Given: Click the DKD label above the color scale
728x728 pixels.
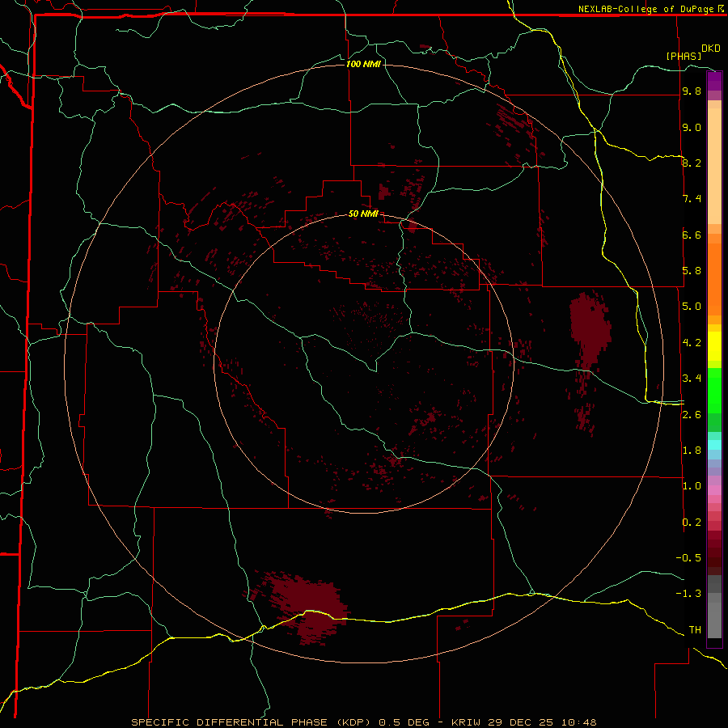Looking at the screenshot, I should [x=710, y=49].
